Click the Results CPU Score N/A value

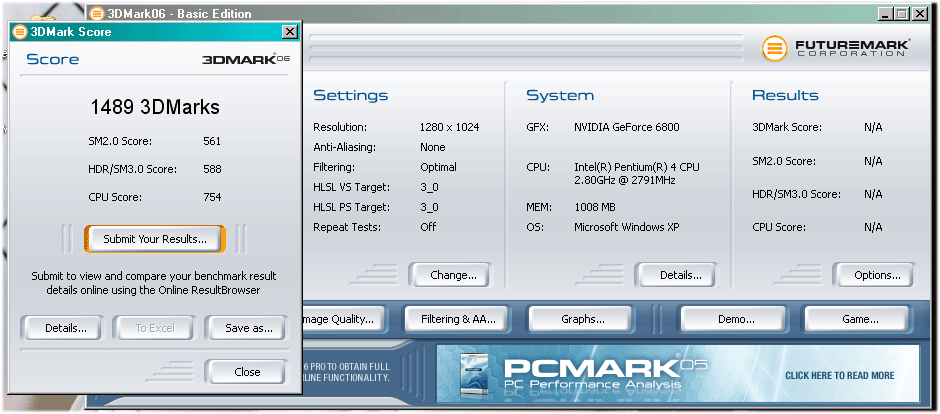[873, 227]
